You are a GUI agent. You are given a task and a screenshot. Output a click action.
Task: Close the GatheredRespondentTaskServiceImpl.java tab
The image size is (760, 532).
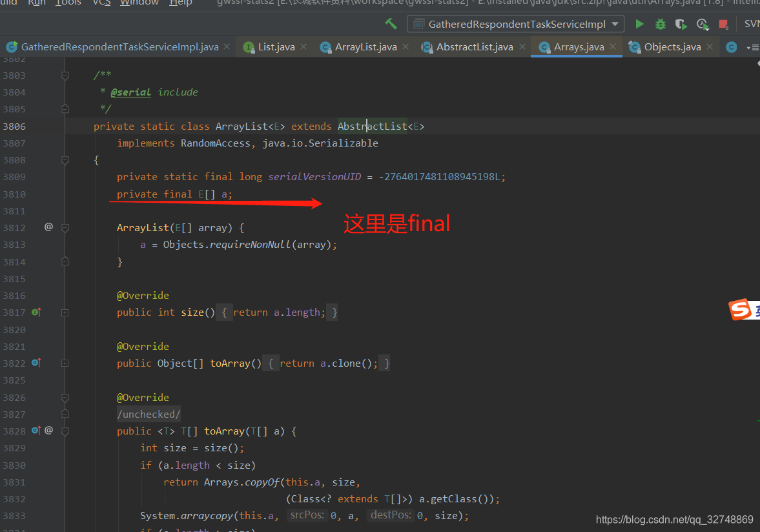227,46
